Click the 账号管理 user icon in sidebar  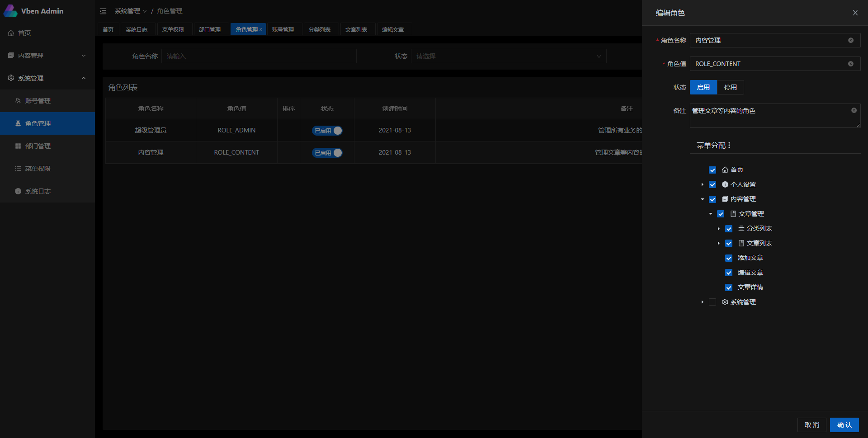[x=18, y=101]
